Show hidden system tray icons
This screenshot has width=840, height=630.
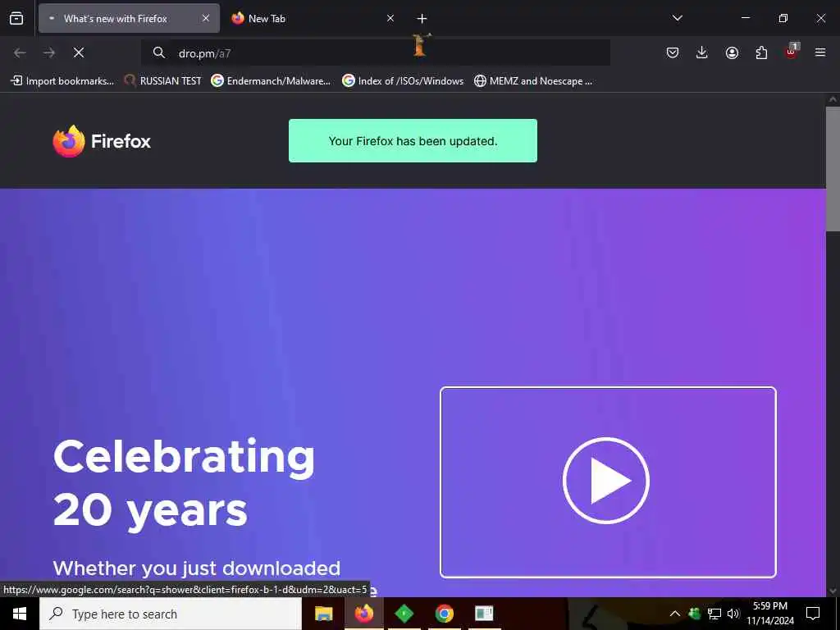pyautogui.click(x=675, y=614)
